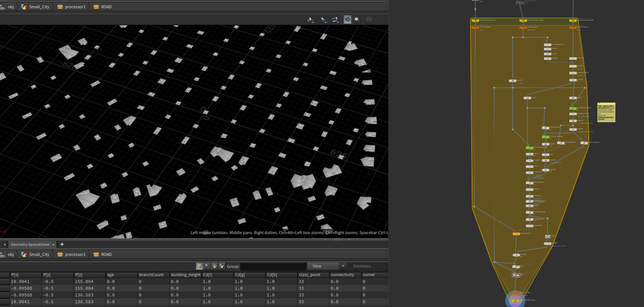
Task: Switch spreadsheet to Vertices attribute mode
Action: (207, 266)
